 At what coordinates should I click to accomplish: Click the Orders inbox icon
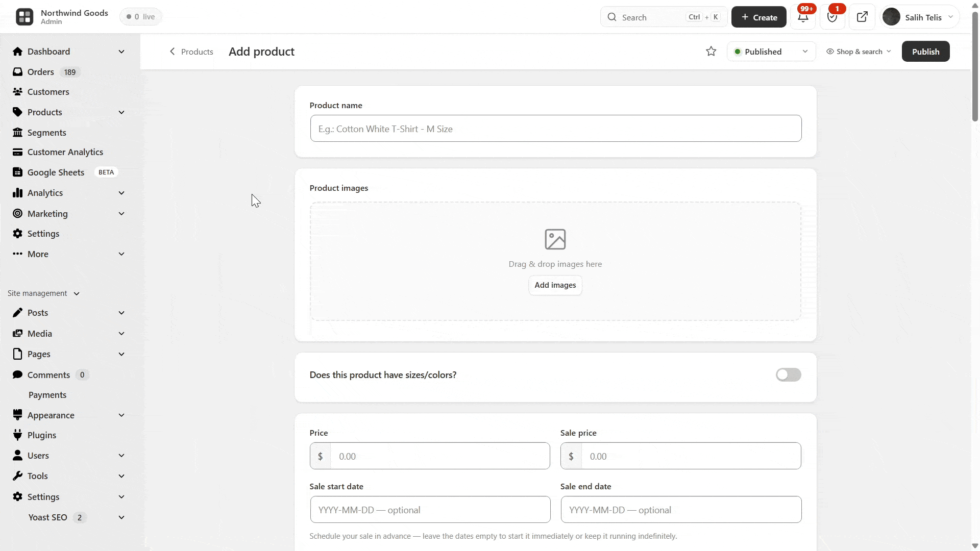[x=17, y=72]
